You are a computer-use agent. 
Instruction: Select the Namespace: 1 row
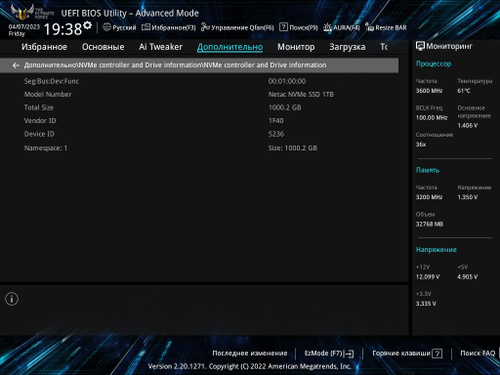(46, 148)
